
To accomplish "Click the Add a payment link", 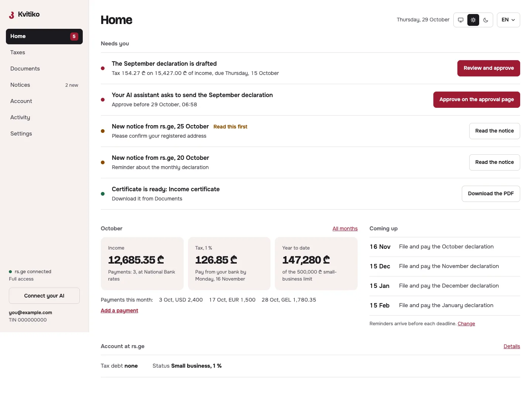I will pos(119,310).
